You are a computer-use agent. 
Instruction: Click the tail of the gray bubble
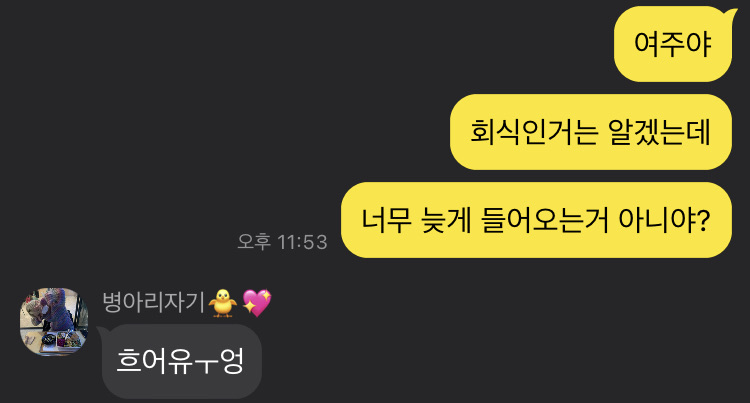(x=102, y=331)
